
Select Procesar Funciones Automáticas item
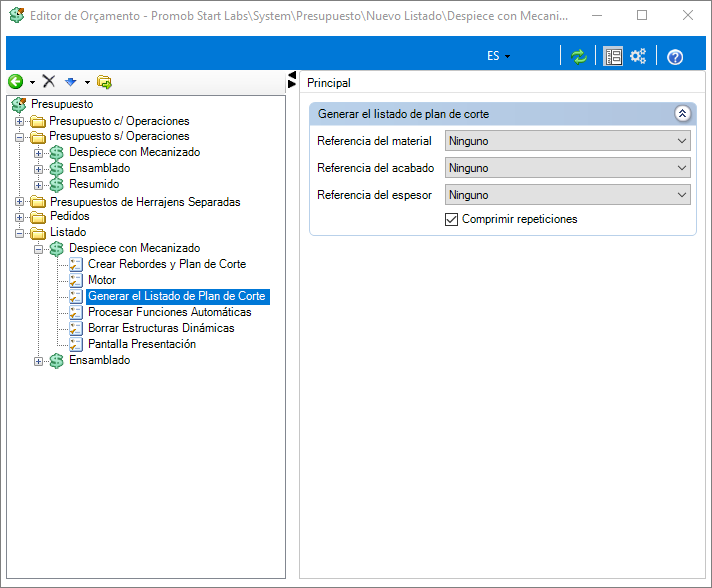tap(169, 312)
